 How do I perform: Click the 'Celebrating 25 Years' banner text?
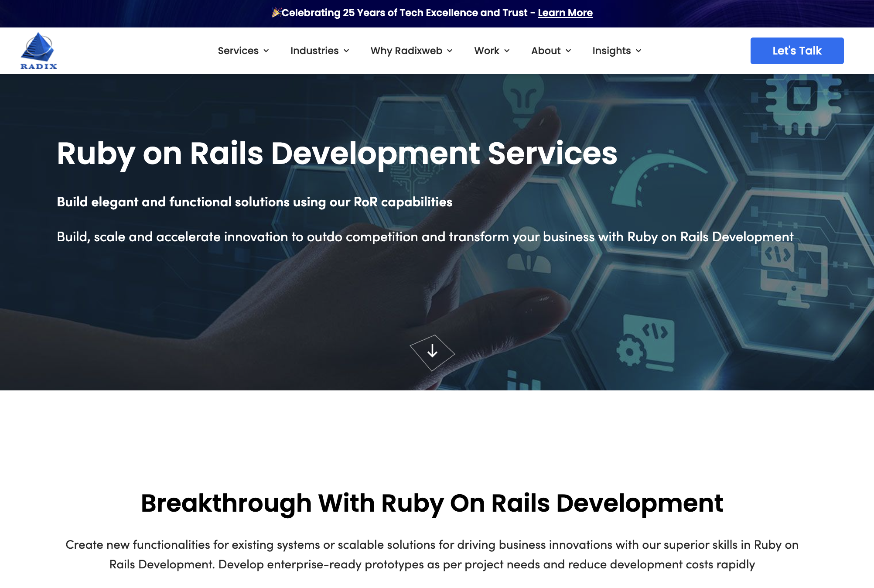(x=405, y=13)
